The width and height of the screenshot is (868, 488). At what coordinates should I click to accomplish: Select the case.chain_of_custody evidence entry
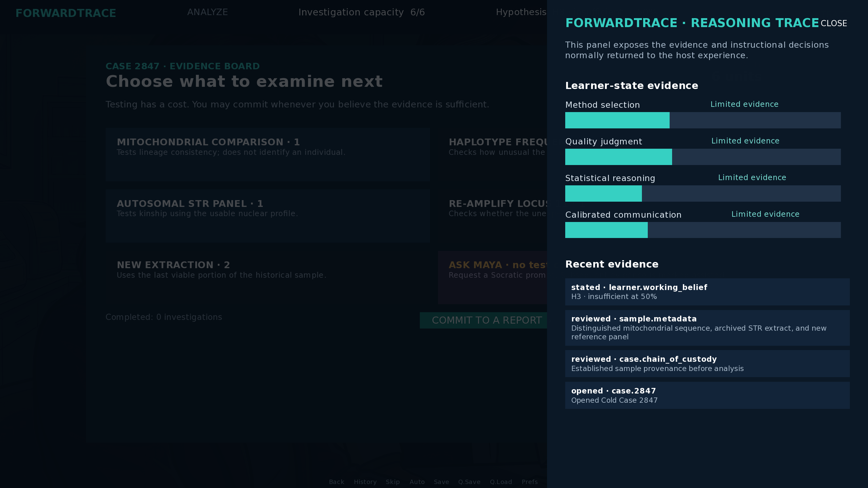(707, 364)
